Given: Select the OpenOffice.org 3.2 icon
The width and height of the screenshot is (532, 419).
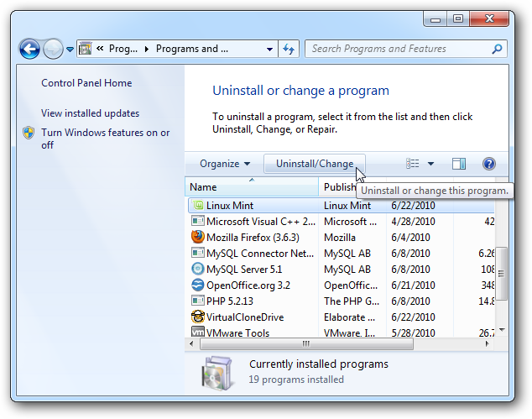Looking at the screenshot, I should coord(198,285).
